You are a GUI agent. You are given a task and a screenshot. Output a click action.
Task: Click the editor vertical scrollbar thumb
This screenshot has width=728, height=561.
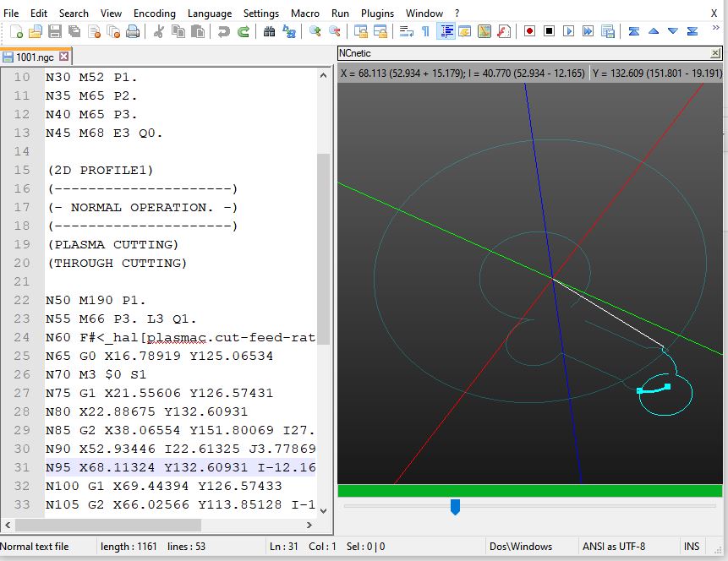point(323,248)
